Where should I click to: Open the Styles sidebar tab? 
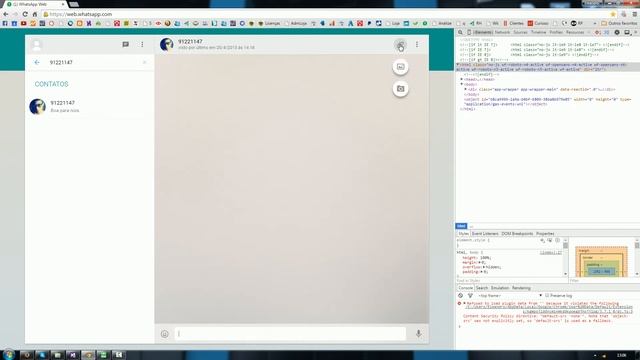pyautogui.click(x=463, y=233)
